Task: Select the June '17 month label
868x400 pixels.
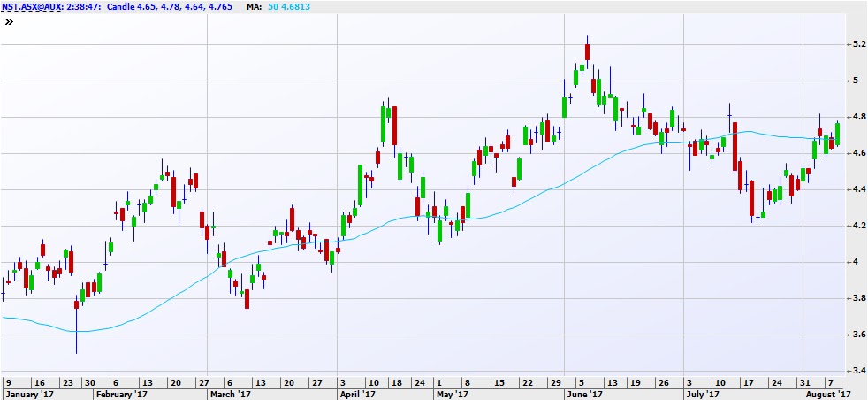Action: pyautogui.click(x=584, y=395)
